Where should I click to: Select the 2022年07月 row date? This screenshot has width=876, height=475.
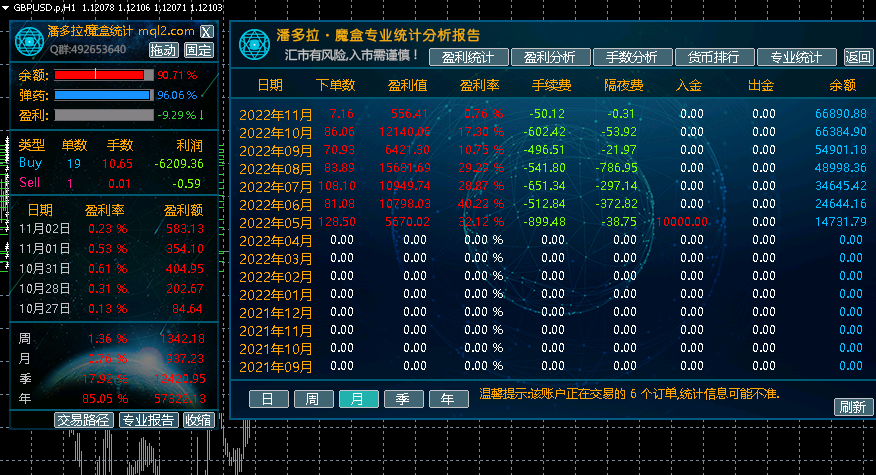pos(275,187)
